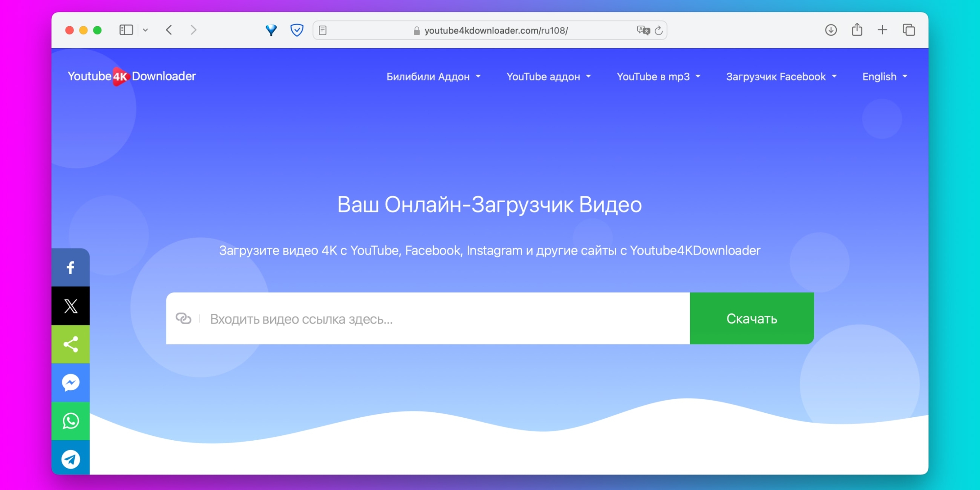Image resolution: width=980 pixels, height=490 pixels.
Task: Select the YouTube аддон menu item
Action: pos(548,77)
